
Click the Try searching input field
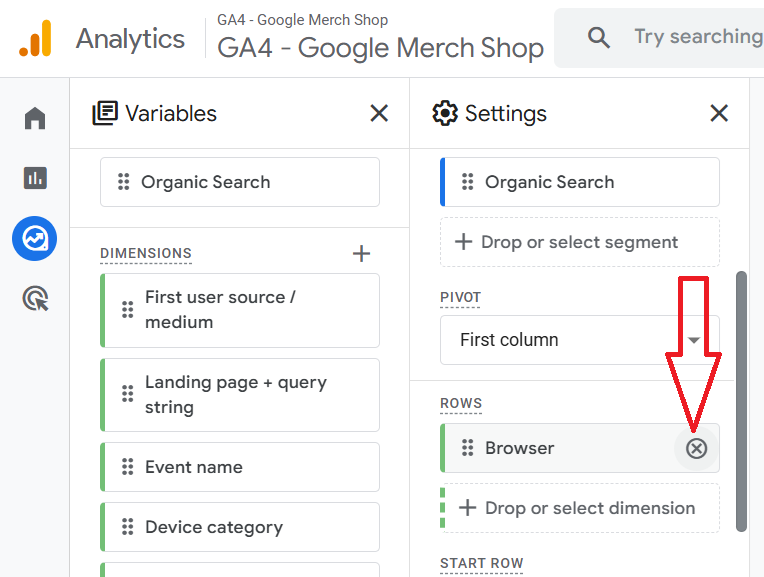tap(697, 38)
